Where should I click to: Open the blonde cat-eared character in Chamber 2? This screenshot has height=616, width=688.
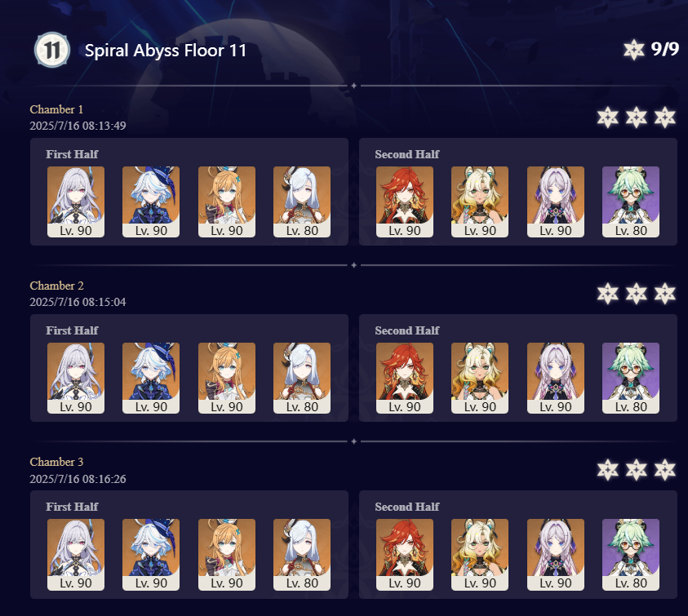(x=480, y=379)
